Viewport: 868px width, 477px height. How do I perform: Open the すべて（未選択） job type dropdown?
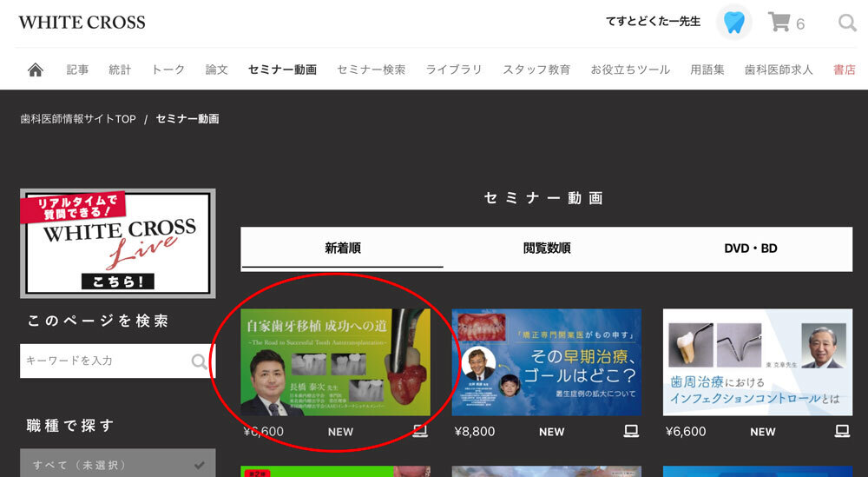point(117,464)
